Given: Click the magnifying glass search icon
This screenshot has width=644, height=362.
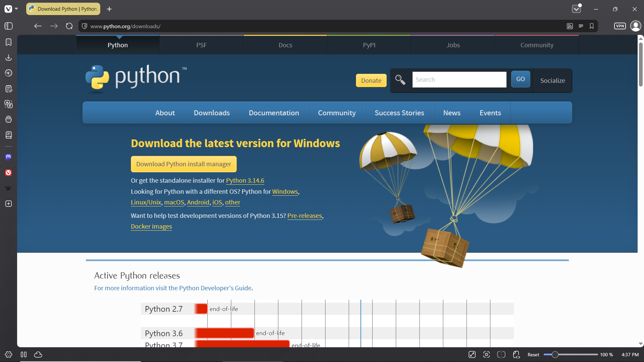Looking at the screenshot, I should [x=400, y=80].
